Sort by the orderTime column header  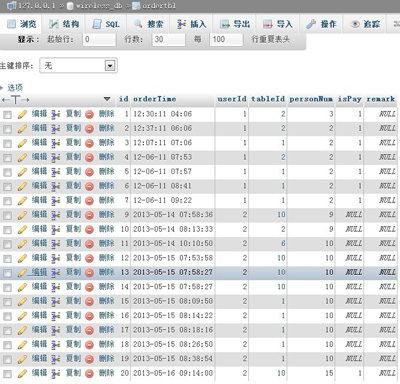[x=154, y=99]
